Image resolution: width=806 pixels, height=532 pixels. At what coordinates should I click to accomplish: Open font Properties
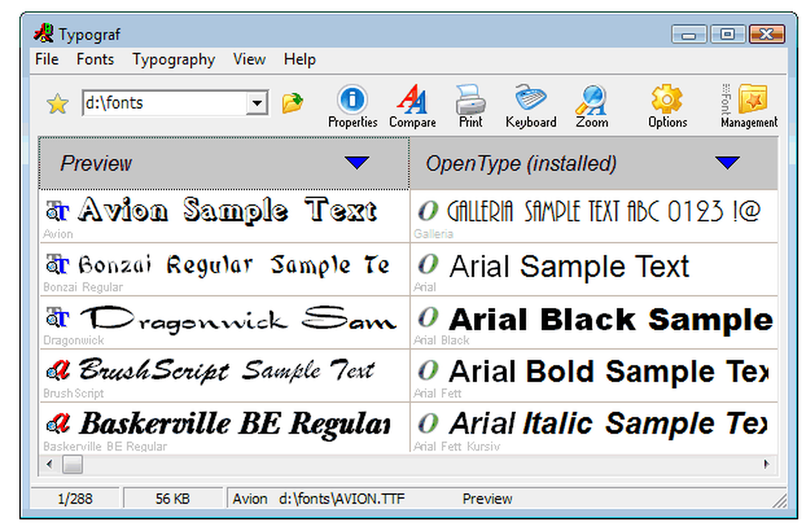pos(352,106)
